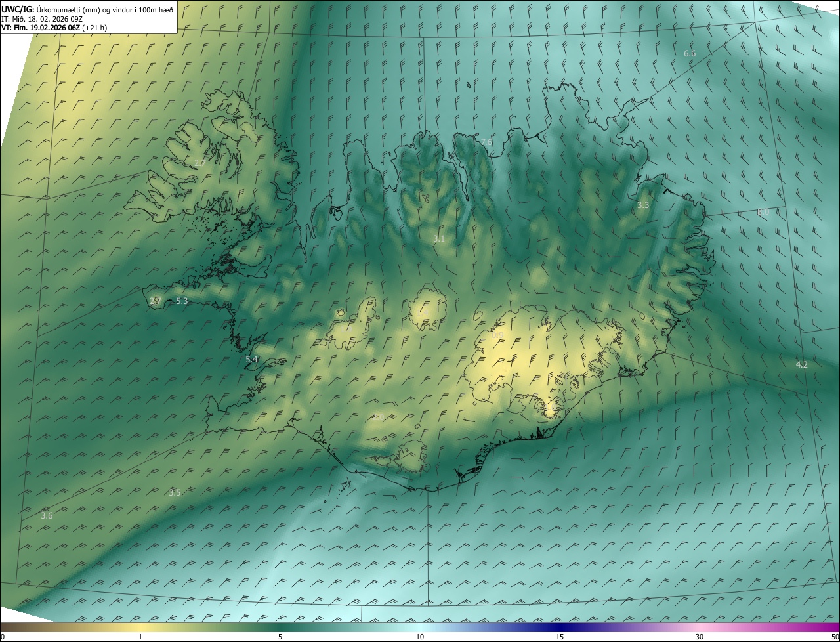Click the 3.1 value in north-central Iceland
This screenshot has height=642, width=840.
click(x=439, y=239)
